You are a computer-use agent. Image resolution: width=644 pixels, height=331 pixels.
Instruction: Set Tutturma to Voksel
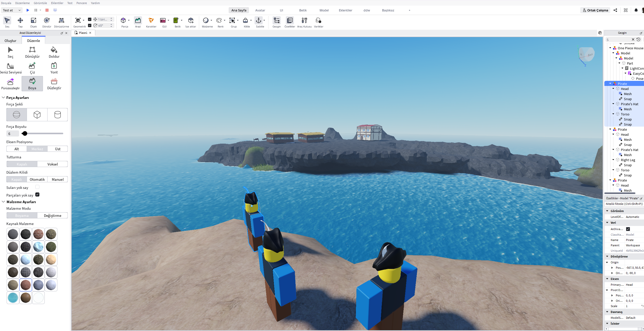click(53, 164)
